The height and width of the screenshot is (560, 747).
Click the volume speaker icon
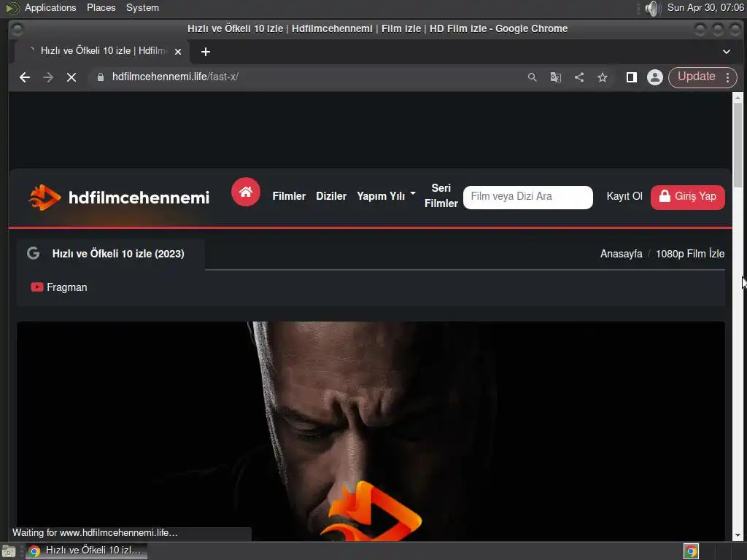coord(651,8)
